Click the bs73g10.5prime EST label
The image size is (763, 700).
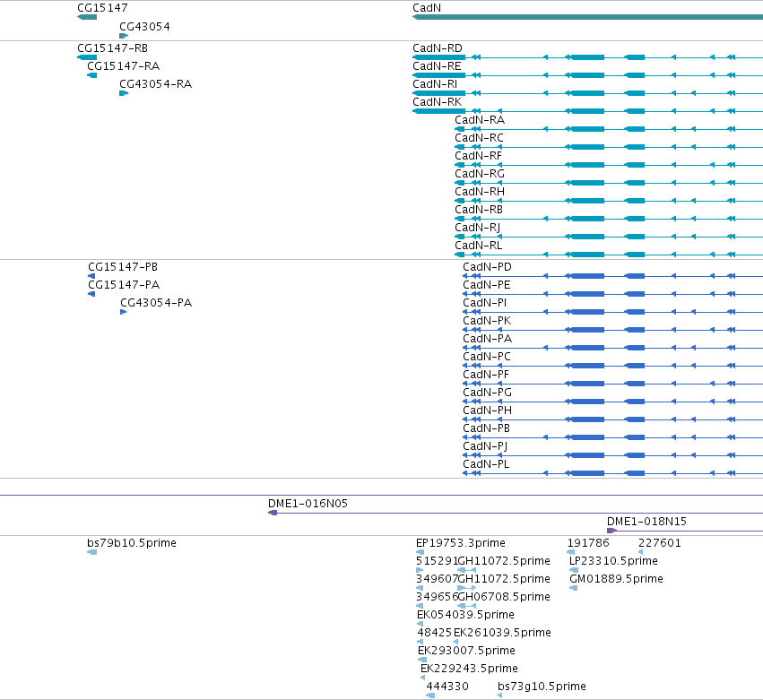[542, 687]
